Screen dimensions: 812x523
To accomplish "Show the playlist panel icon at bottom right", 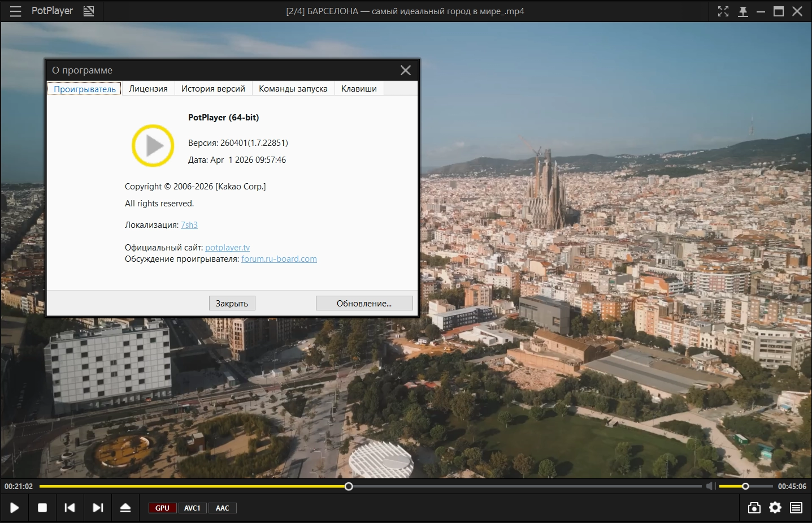I will click(x=796, y=508).
